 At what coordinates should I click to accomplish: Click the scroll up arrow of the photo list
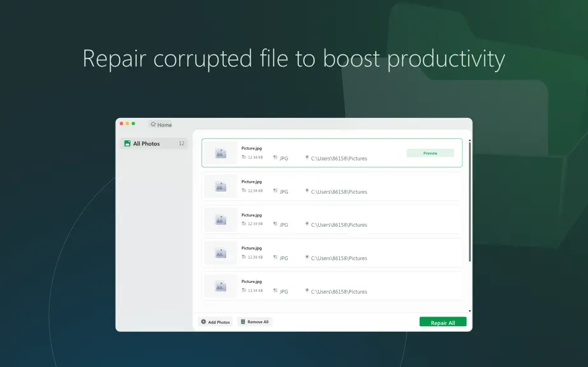click(x=469, y=140)
